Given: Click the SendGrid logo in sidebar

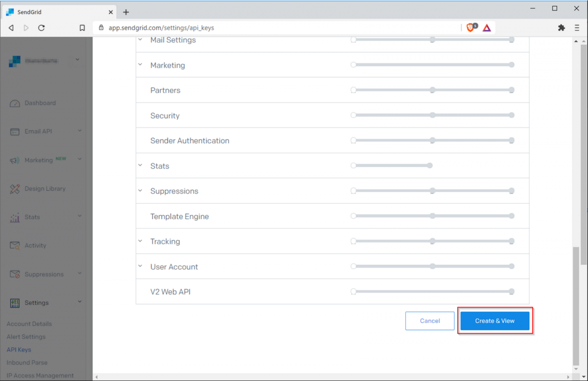Looking at the screenshot, I should click(x=15, y=61).
